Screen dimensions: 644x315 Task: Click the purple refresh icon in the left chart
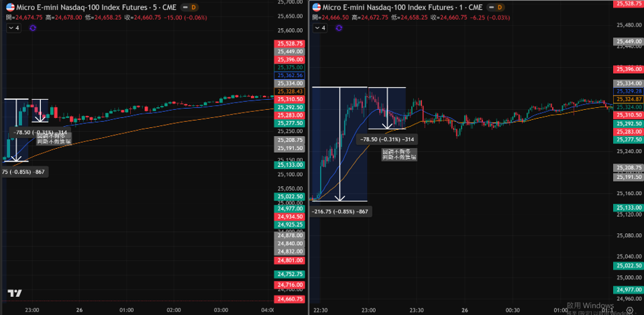click(32, 28)
